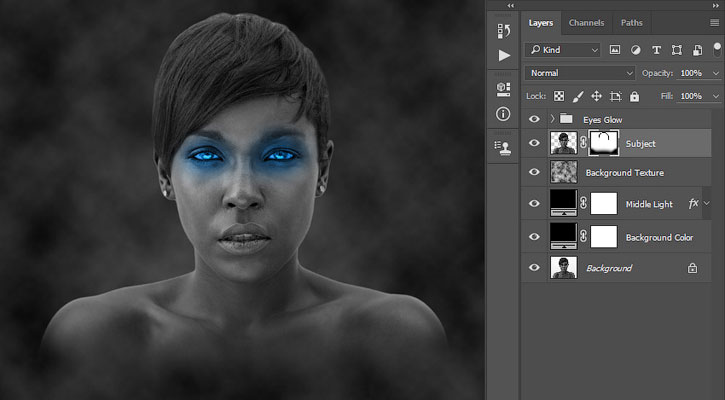Lock all padlock icon

coord(634,96)
